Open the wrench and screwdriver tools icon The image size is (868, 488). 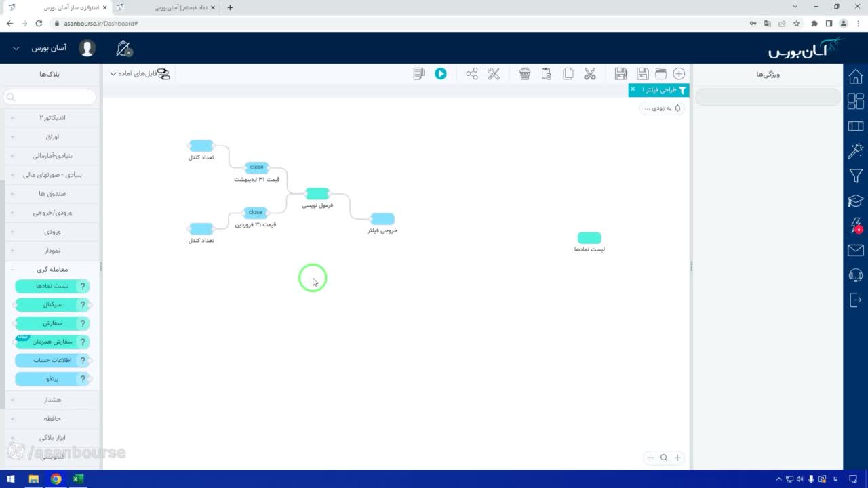pos(494,74)
